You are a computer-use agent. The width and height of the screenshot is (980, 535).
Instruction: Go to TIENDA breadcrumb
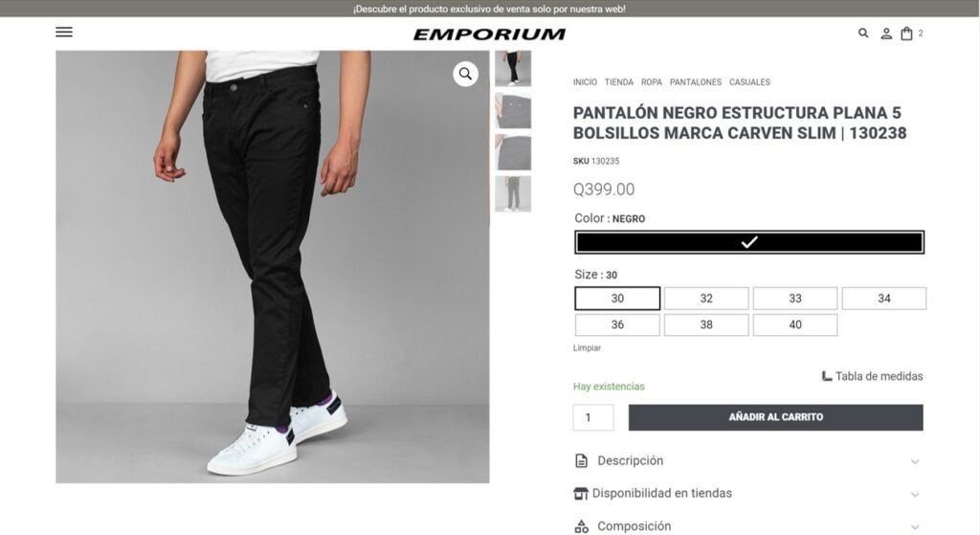pos(619,82)
